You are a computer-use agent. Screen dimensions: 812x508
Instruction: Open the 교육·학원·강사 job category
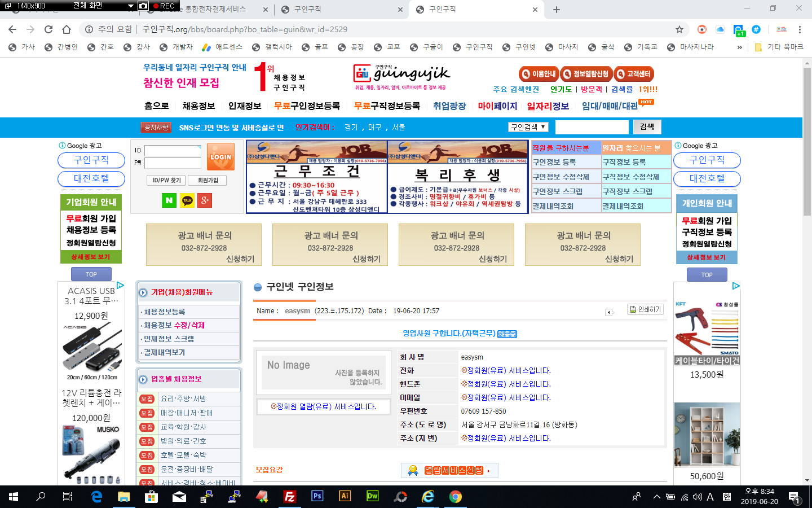pyautogui.click(x=183, y=427)
